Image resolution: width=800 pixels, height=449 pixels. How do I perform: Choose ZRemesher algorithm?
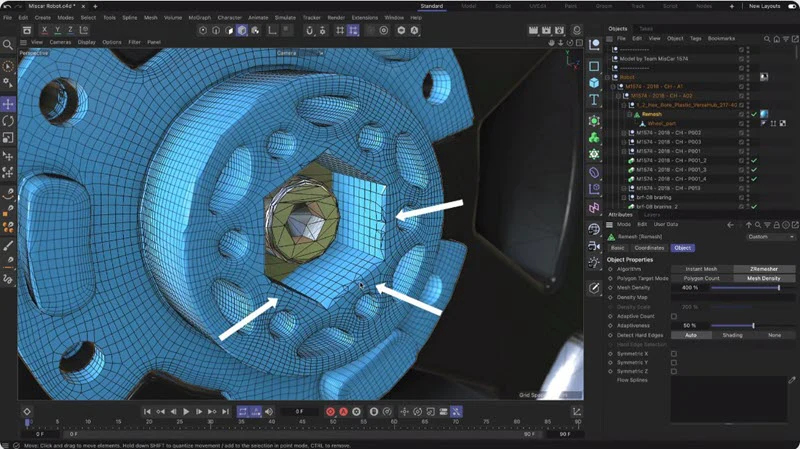point(764,269)
